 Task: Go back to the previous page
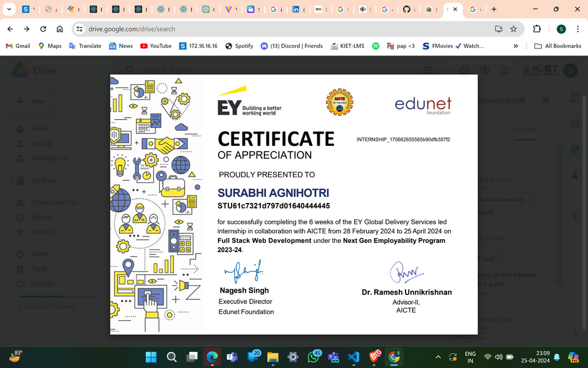click(x=10, y=29)
